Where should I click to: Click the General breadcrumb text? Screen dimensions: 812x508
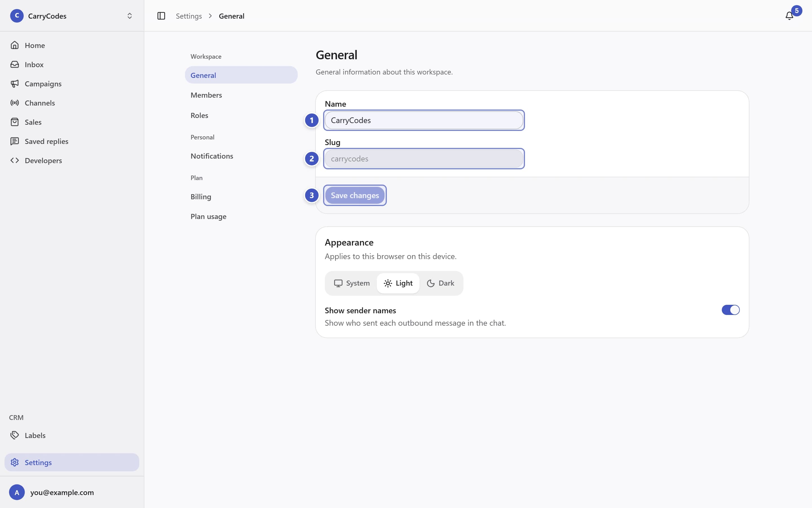pyautogui.click(x=231, y=16)
